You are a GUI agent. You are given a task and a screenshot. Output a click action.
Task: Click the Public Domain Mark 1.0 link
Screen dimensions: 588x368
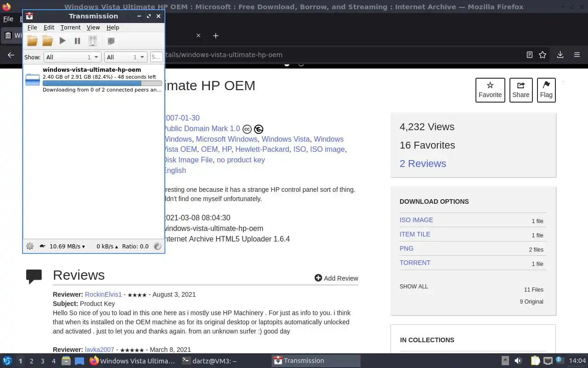(x=202, y=128)
